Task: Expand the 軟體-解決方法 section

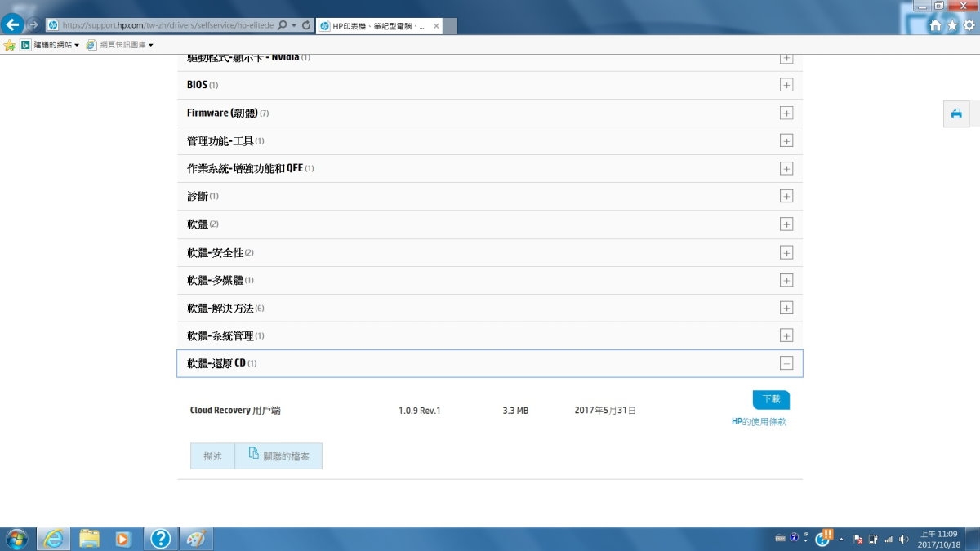Action: click(786, 308)
